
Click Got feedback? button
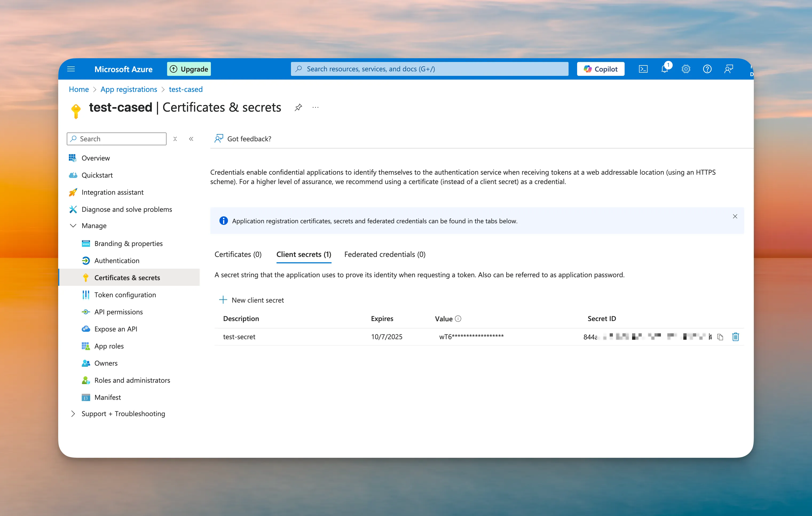(x=243, y=138)
